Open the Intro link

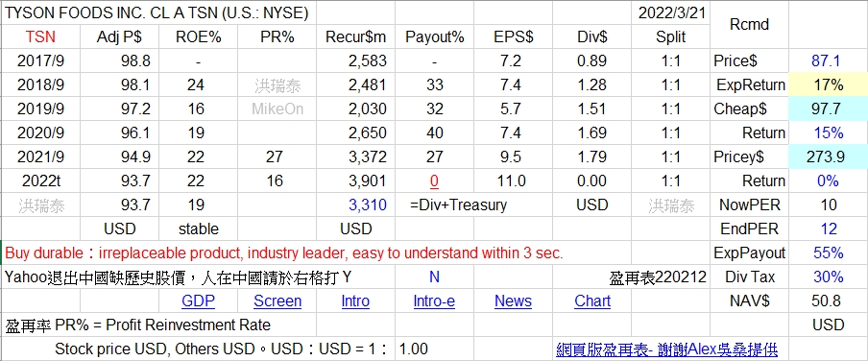click(x=355, y=301)
